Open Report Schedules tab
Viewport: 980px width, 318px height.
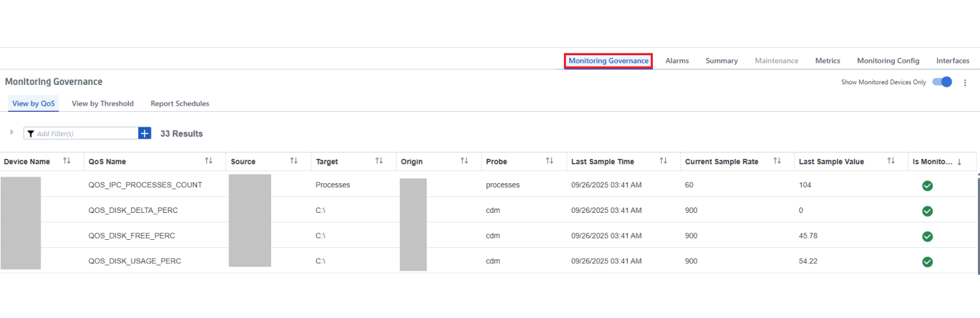(179, 104)
